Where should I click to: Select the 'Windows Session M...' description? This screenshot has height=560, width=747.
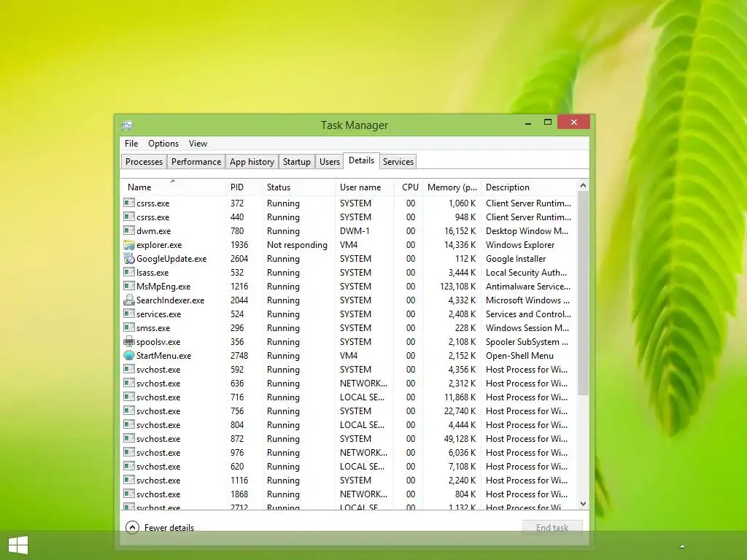[527, 327]
